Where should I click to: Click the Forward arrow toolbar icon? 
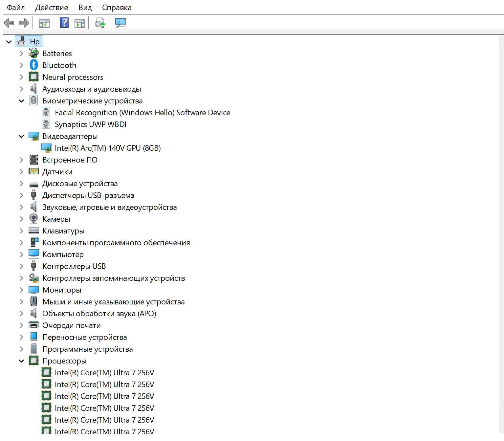point(24,23)
